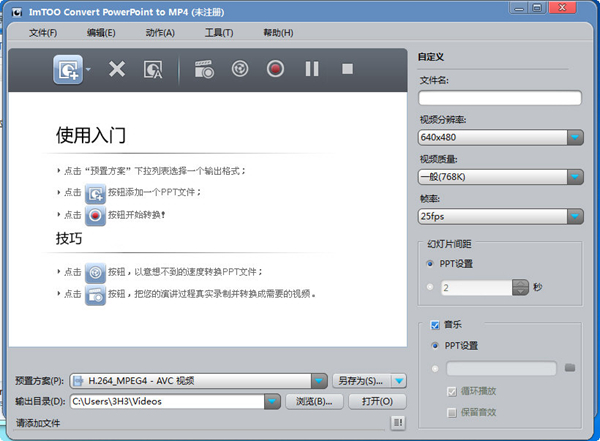
Task: Click the browse music folder icon
Action: coord(570,368)
